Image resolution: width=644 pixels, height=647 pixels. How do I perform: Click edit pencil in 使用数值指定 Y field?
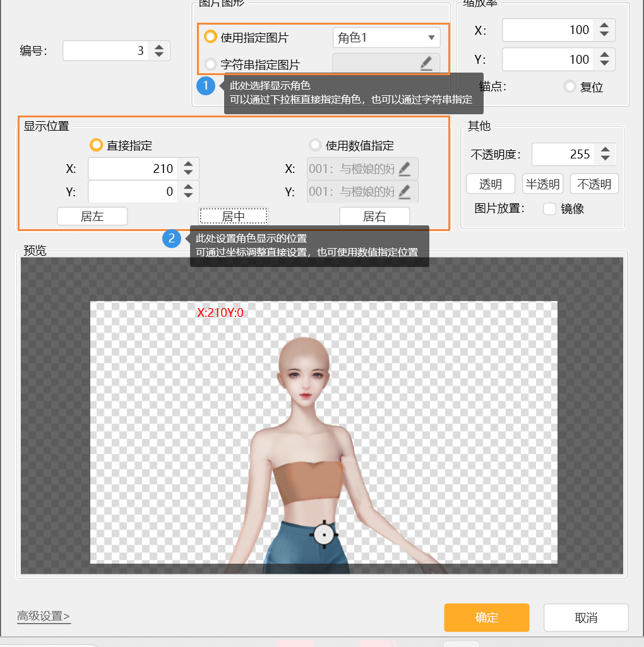(405, 192)
